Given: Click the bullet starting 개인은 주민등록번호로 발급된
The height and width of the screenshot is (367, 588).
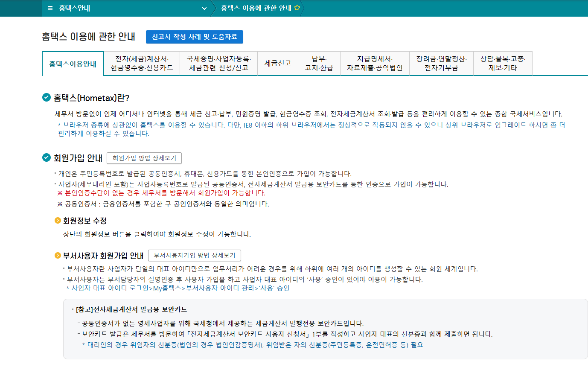Looking at the screenshot, I should [x=205, y=174].
